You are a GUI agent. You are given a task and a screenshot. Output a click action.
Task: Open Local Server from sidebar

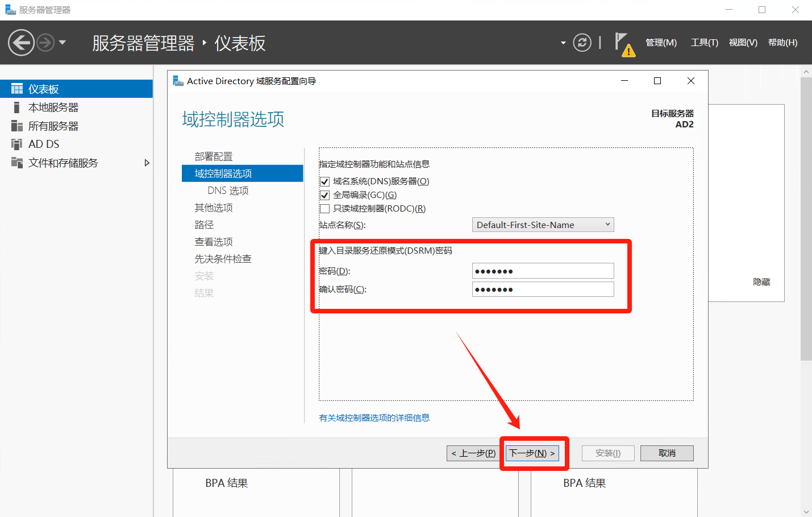click(x=53, y=107)
